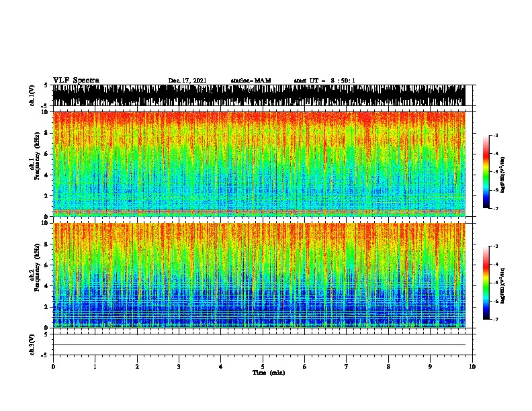Click the ch.2 log(PSD) colorbar label
532x411 pixels.
pyautogui.click(x=502, y=285)
